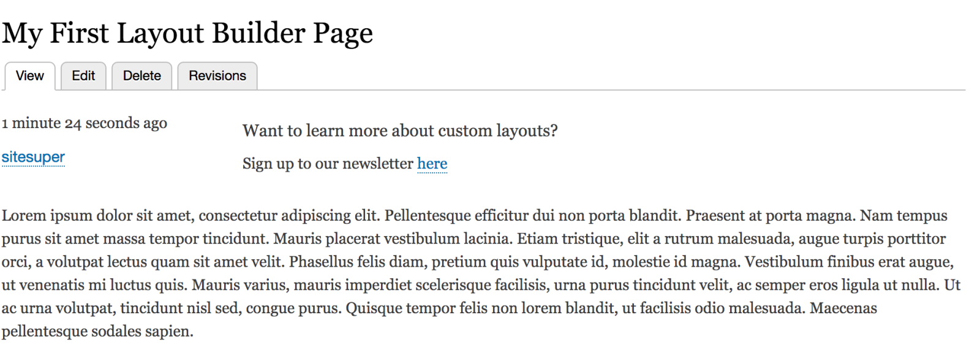
Task: Switch to the View tab
Action: (x=29, y=76)
